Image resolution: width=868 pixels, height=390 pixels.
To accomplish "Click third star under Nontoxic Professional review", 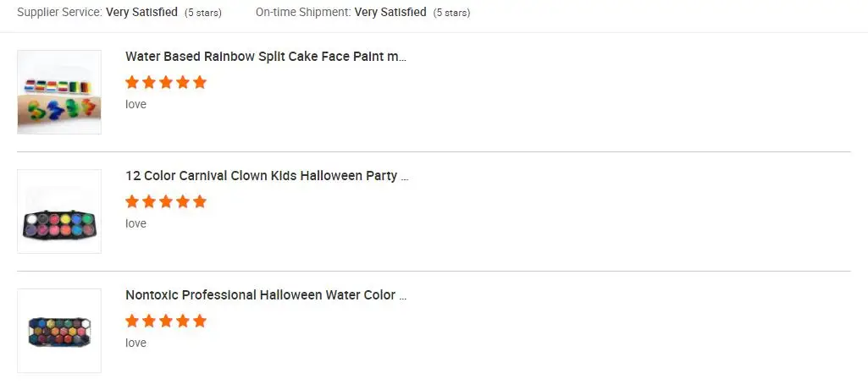I will (x=166, y=321).
